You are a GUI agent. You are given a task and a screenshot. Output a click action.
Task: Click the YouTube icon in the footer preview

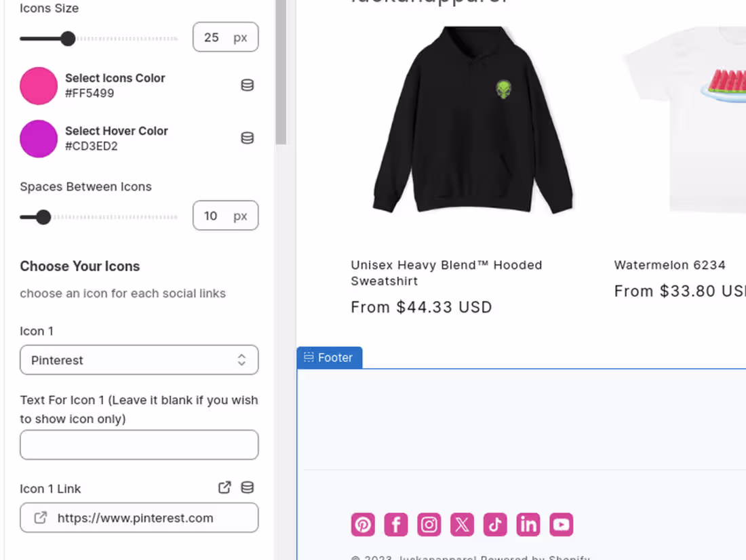coord(561,524)
